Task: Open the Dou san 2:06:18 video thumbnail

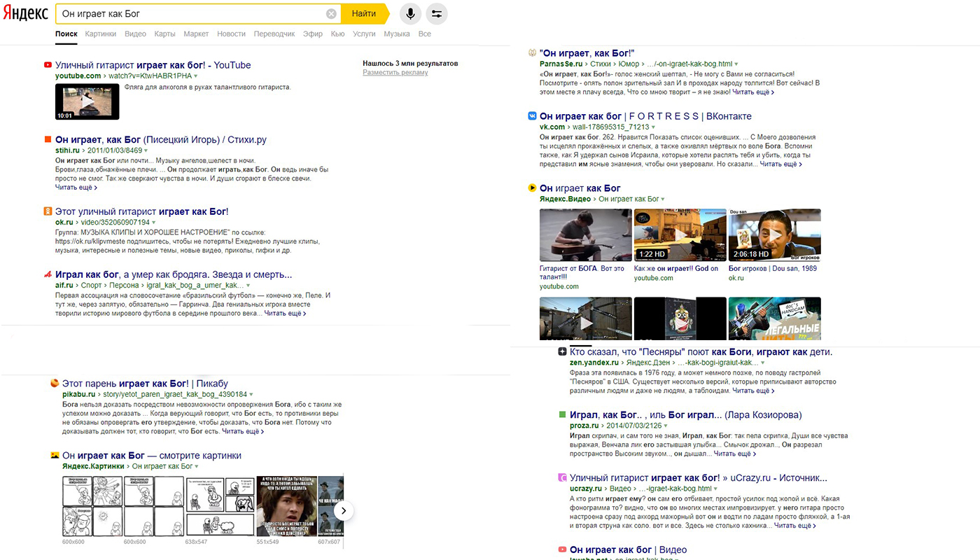Action: point(774,235)
